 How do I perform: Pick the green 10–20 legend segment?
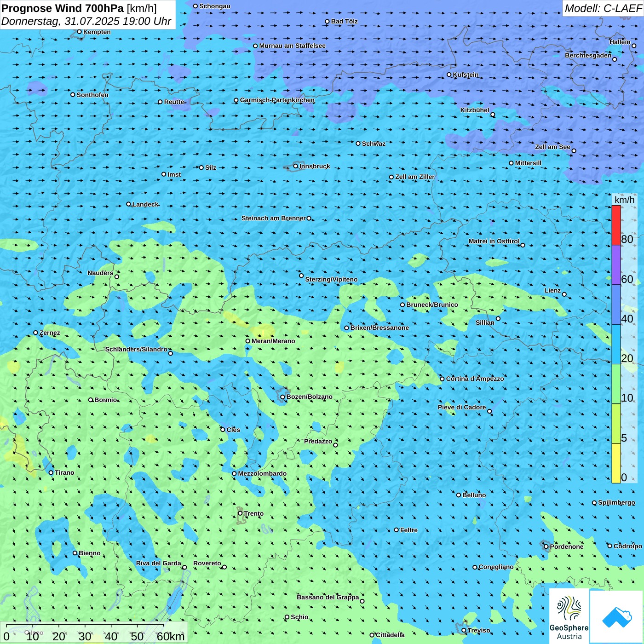click(x=616, y=384)
